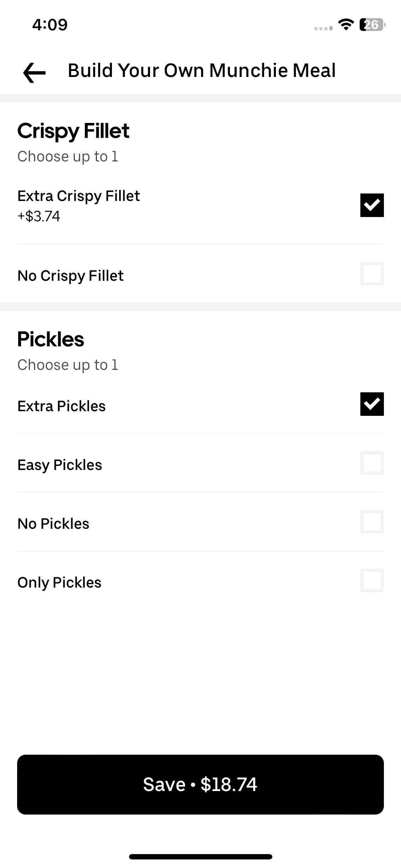Tap the Only Pickles option text
The image size is (401, 868).
pos(60,583)
